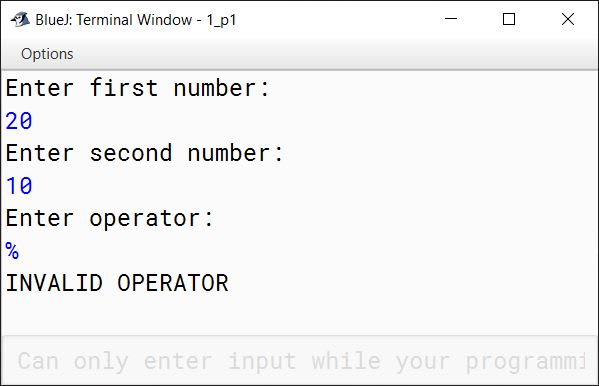The image size is (599, 386).
Task: Click the word OPERATOR in last output line
Action: 173,283
